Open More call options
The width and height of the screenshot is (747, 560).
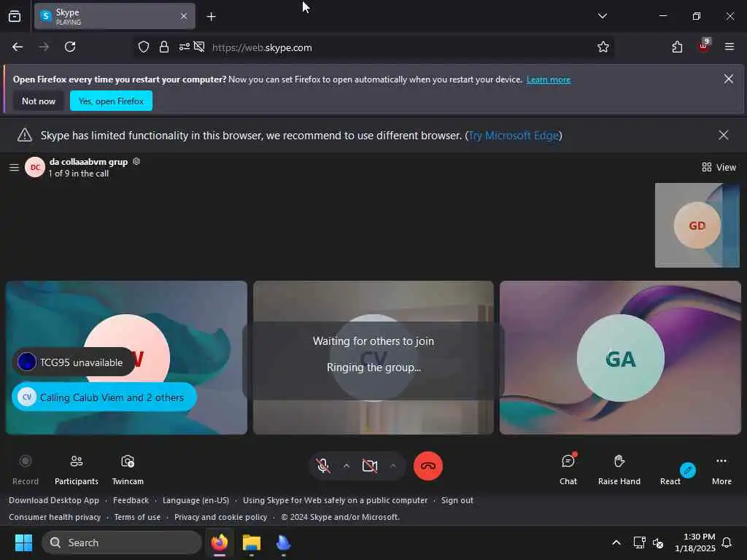721,470
